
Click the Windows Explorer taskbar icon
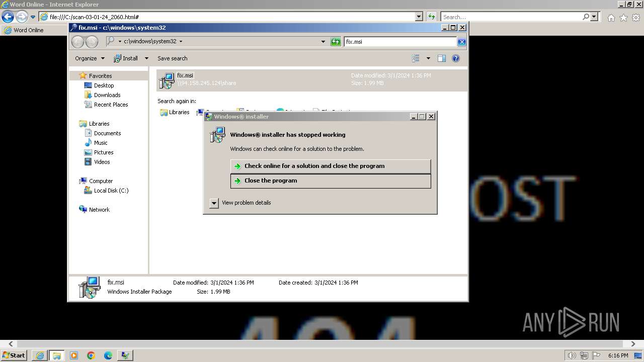click(57, 355)
